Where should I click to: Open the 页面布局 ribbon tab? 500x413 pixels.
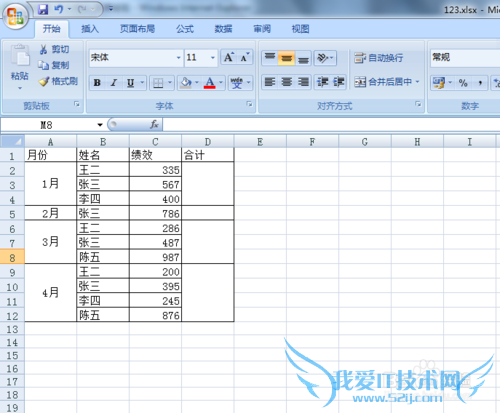point(137,29)
